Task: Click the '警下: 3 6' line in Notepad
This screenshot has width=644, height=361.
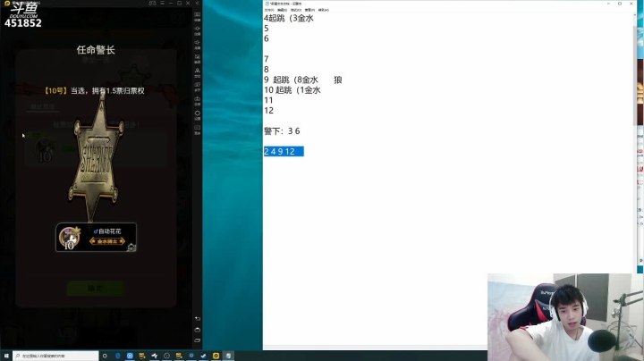Action: coord(282,130)
